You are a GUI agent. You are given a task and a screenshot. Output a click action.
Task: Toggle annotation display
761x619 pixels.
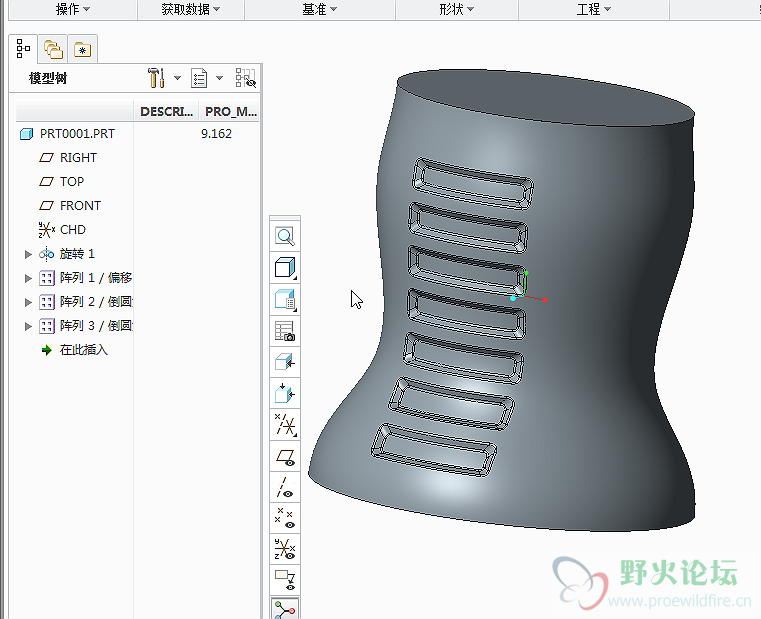pos(285,580)
